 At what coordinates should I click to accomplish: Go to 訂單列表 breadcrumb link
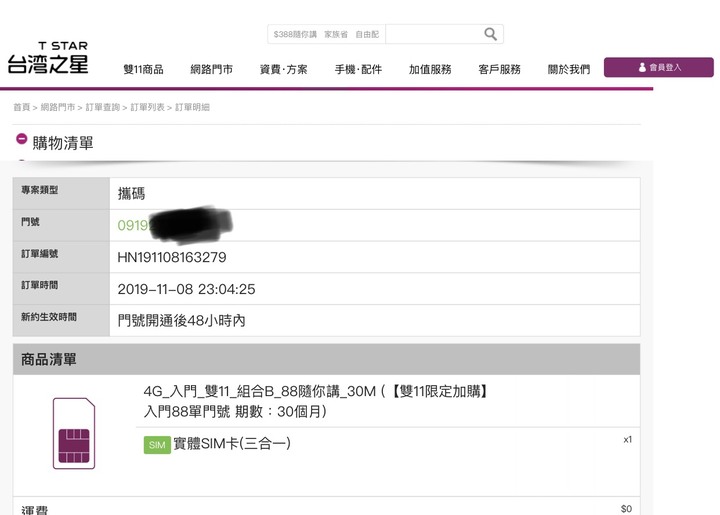coord(147,107)
